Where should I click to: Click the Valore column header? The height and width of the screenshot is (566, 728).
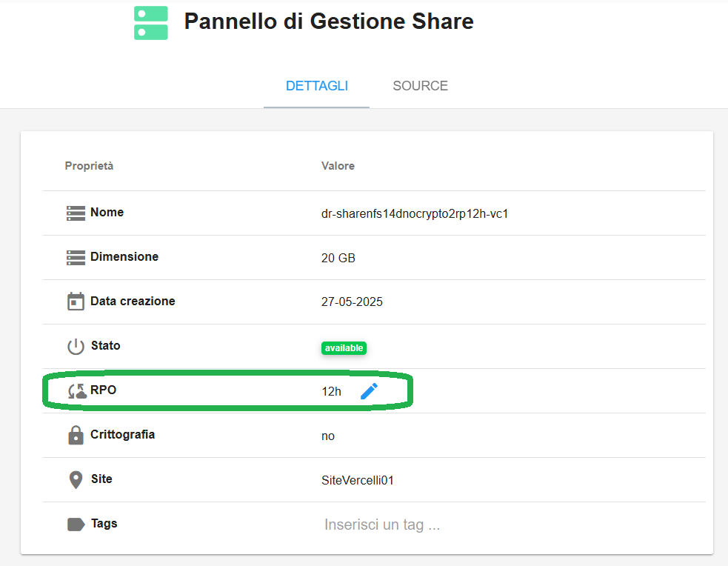338,166
